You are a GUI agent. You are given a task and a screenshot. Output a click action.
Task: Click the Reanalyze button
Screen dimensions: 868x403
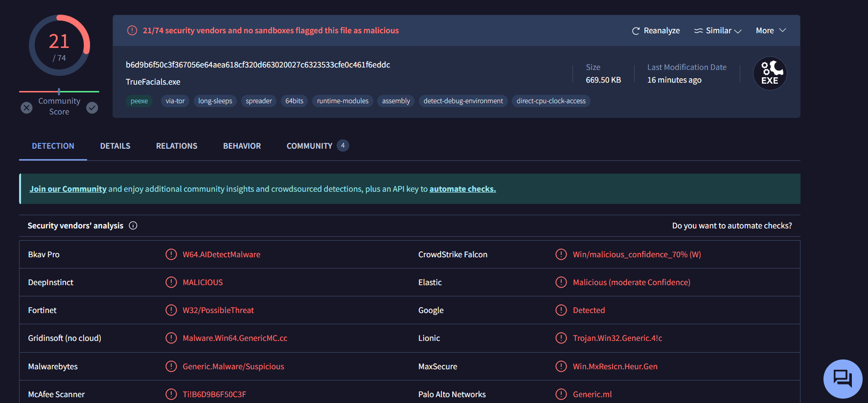pos(656,31)
